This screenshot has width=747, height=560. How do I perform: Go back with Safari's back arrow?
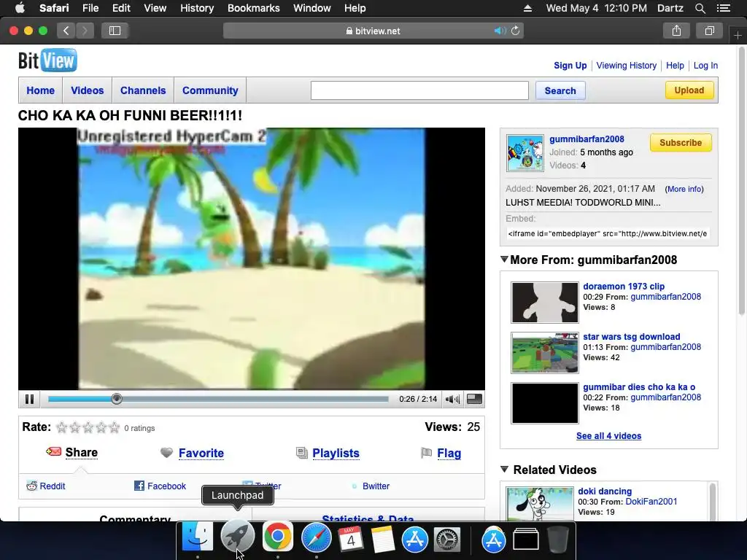[x=66, y=31]
